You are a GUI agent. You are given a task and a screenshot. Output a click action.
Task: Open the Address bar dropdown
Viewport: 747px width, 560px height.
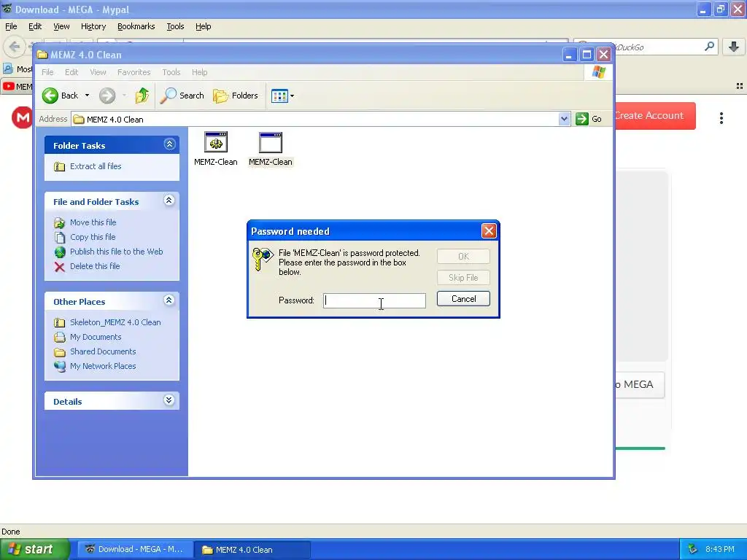564,119
